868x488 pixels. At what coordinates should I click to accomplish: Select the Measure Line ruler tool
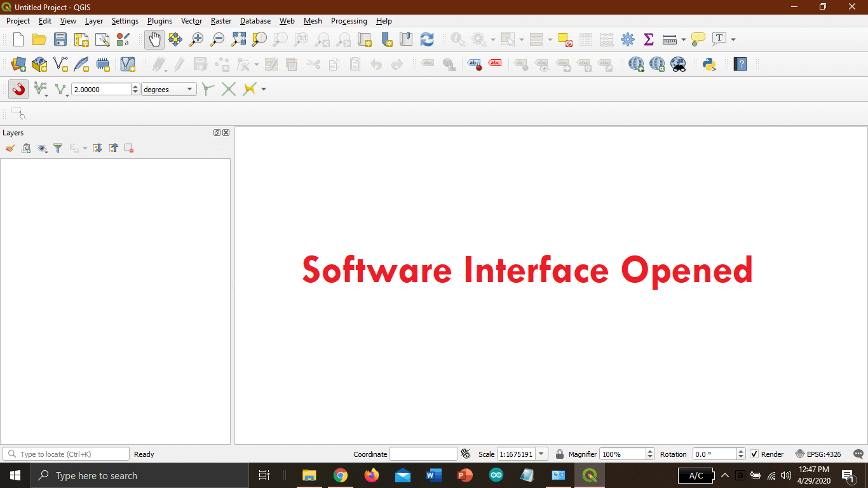[670, 39]
